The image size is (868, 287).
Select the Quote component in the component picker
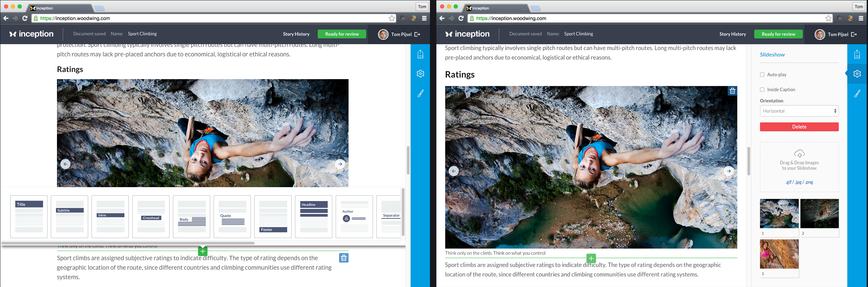click(x=232, y=217)
